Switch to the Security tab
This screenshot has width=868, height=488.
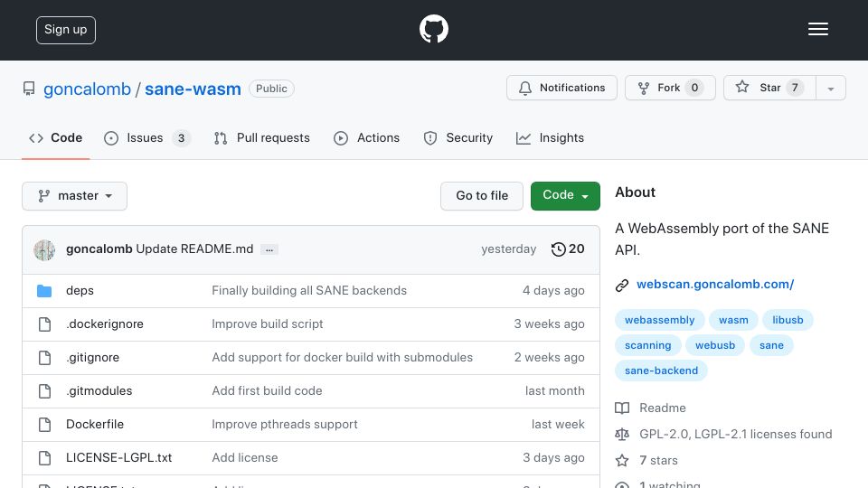point(458,137)
